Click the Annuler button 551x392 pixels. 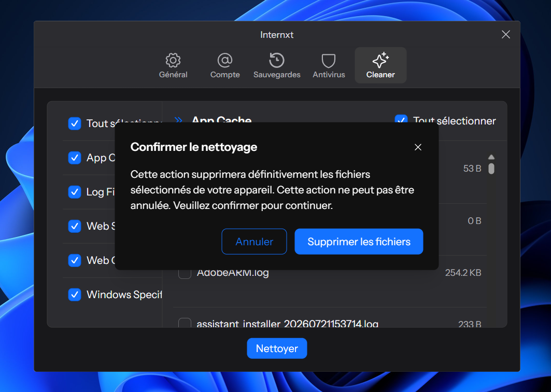[254, 242]
